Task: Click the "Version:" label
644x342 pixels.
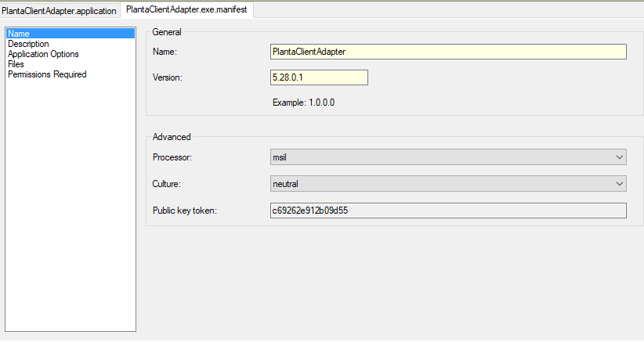Action: tap(167, 77)
